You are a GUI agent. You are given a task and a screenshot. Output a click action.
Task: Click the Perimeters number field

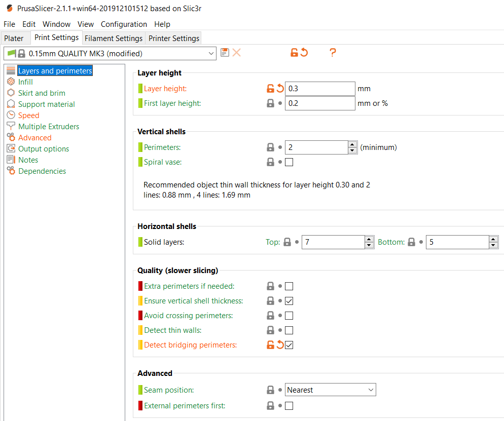click(316, 147)
